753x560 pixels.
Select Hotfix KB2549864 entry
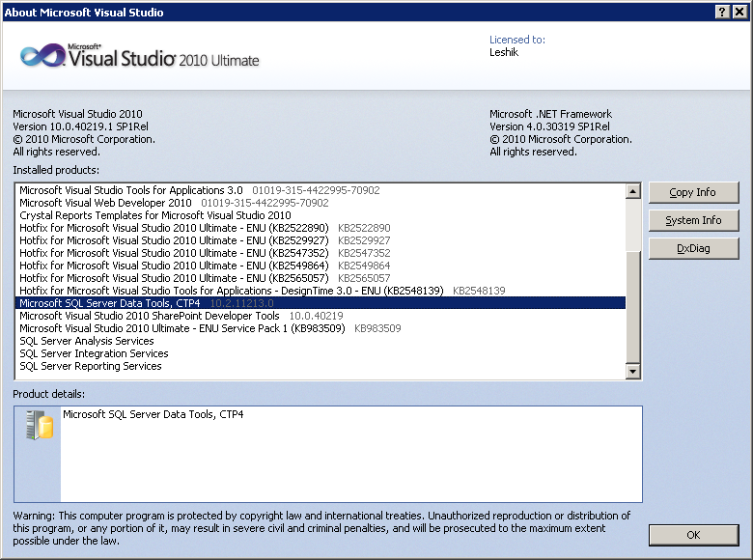(321, 266)
